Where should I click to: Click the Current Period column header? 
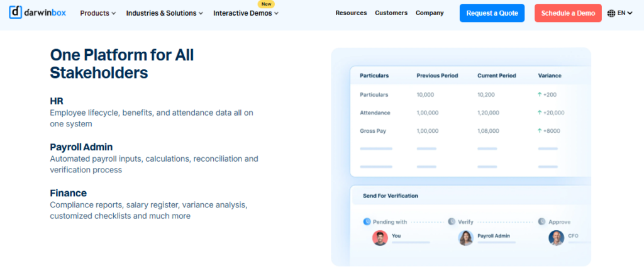(497, 75)
